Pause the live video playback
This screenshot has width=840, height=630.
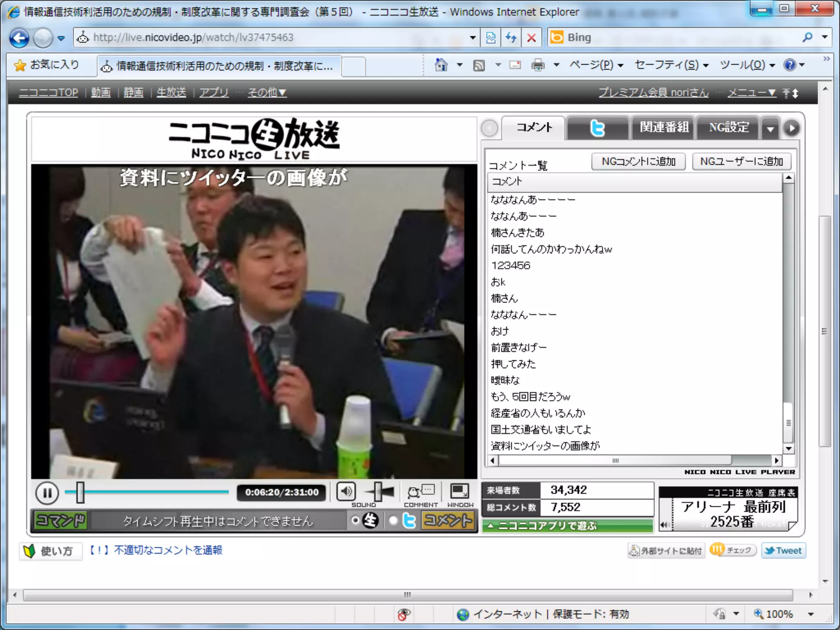point(47,493)
